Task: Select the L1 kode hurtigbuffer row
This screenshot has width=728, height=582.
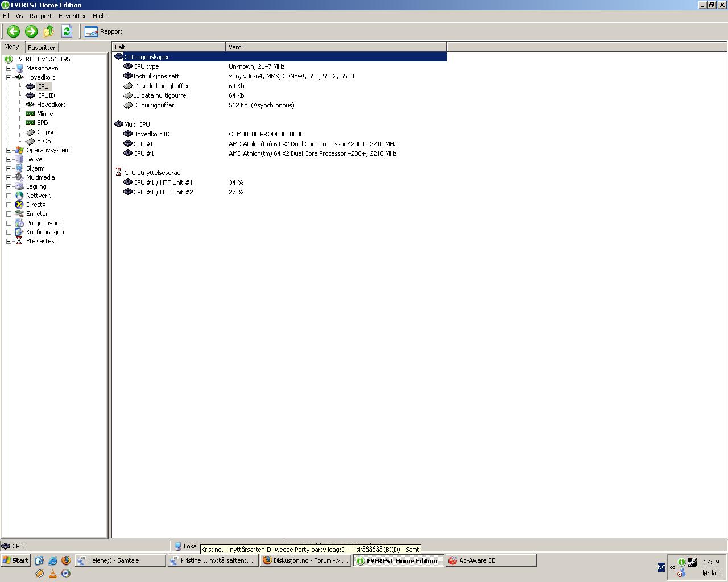Action: tap(280, 86)
